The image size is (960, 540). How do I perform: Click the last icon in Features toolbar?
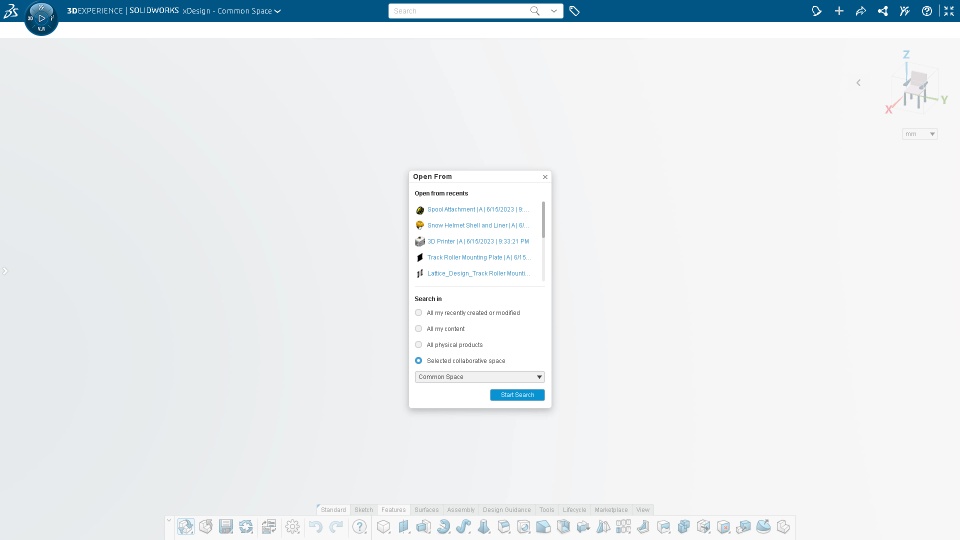click(x=783, y=527)
